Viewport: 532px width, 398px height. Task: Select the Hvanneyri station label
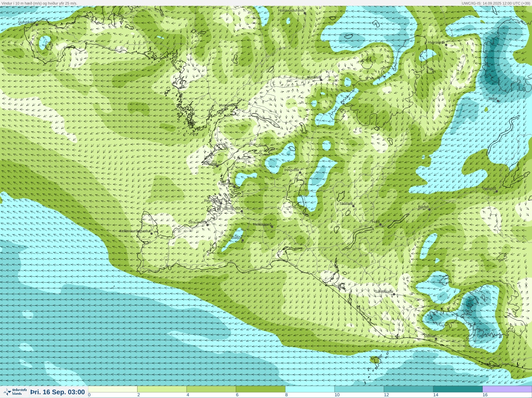[228, 105]
